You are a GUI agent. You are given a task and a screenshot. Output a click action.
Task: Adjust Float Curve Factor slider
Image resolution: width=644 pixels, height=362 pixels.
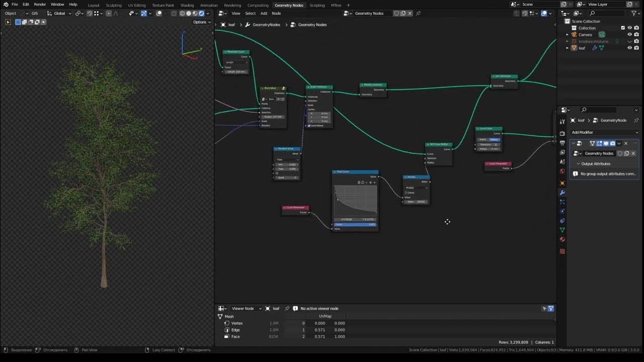pos(355,224)
